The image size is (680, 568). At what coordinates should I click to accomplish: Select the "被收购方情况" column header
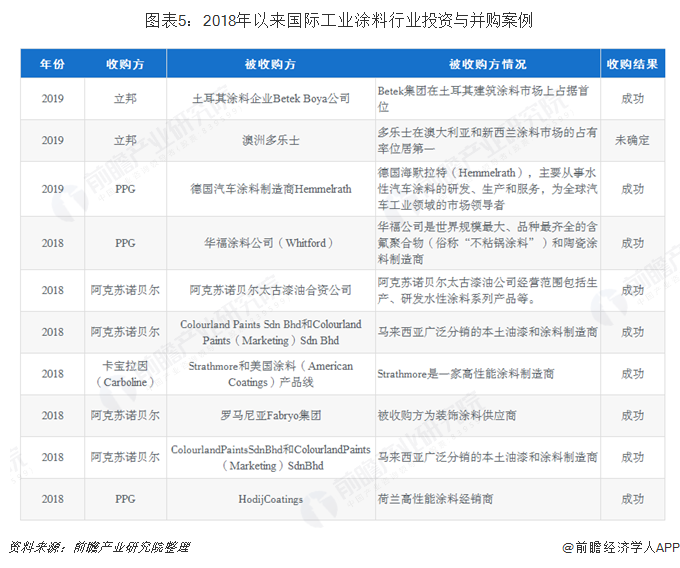point(487,64)
